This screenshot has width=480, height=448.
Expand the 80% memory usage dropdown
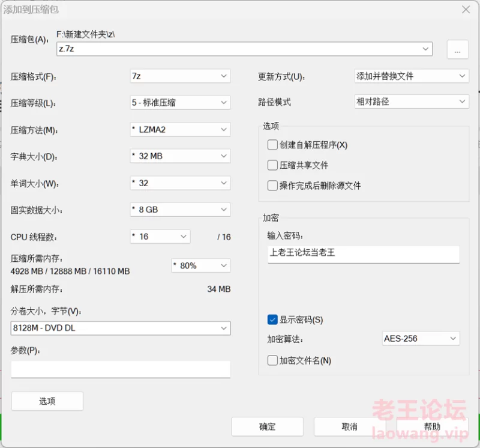click(x=201, y=265)
